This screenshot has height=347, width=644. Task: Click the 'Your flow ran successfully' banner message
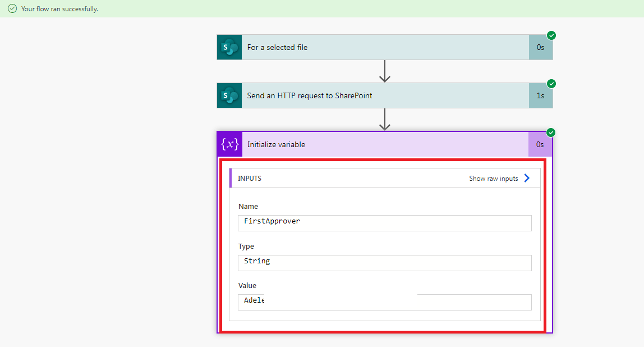tap(58, 9)
